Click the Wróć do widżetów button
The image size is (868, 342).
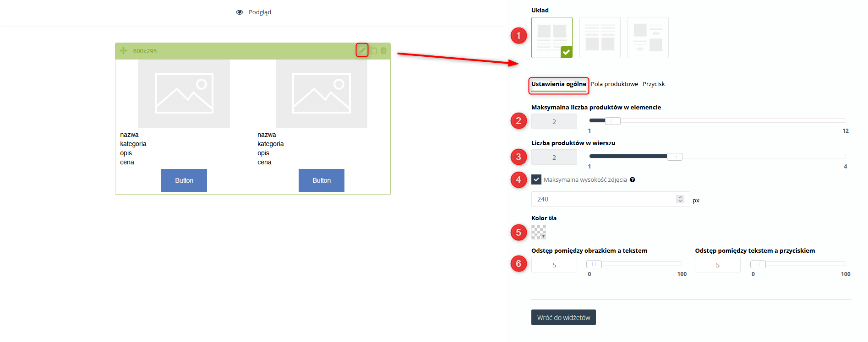[563, 317]
